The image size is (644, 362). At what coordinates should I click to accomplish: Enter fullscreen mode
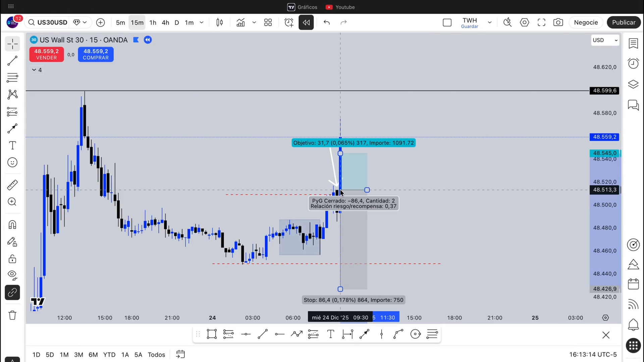[541, 22]
